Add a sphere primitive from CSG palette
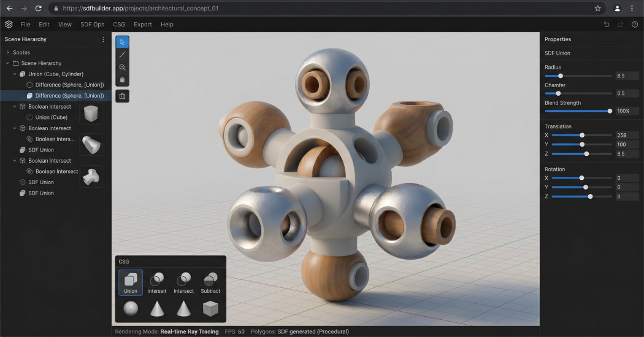 click(131, 308)
